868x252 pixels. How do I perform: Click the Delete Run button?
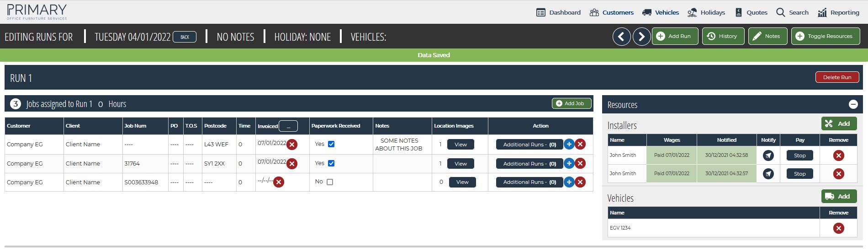[837, 77]
